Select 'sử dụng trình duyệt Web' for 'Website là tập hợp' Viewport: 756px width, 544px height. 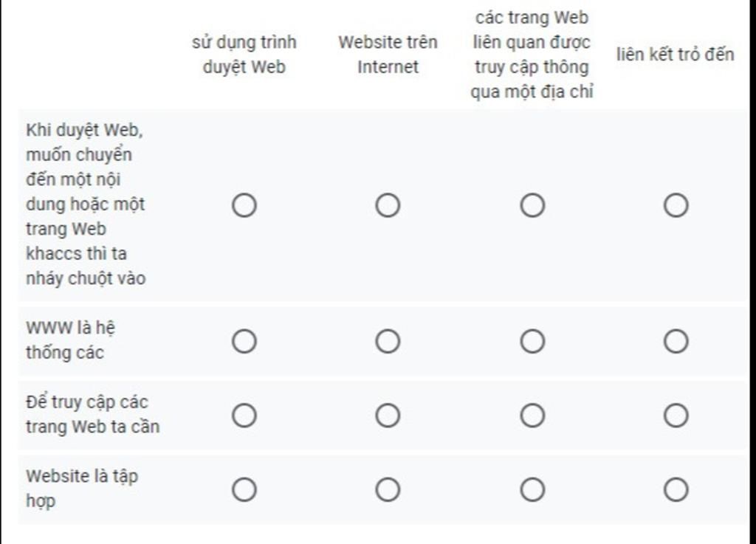pos(244,489)
